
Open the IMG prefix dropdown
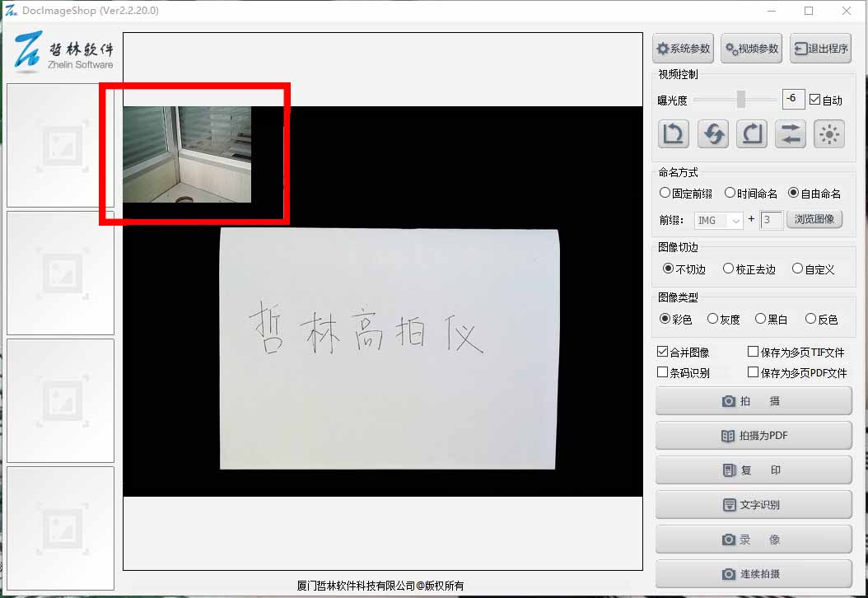click(x=718, y=220)
